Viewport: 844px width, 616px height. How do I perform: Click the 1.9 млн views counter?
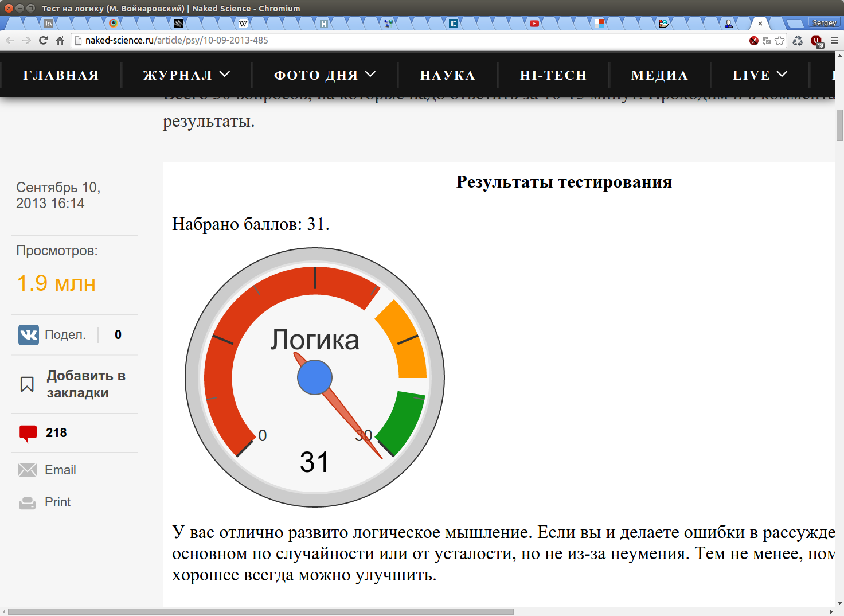[x=56, y=283]
